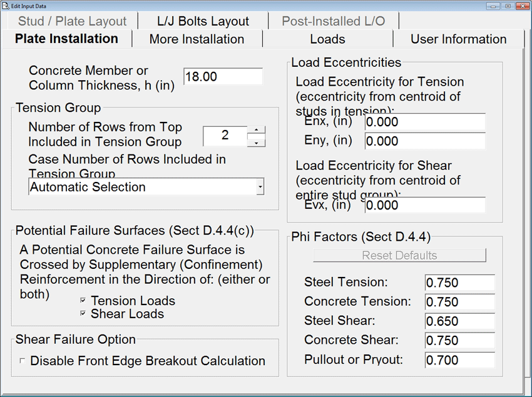Screen dimensions: 532x397
Task: Edit the Steel Shear phi factor
Action: 459,321
